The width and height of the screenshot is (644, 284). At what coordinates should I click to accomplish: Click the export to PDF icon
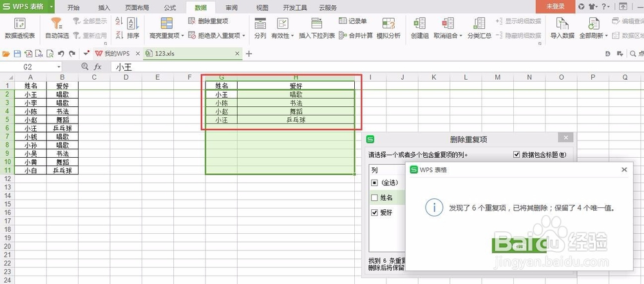(28, 53)
